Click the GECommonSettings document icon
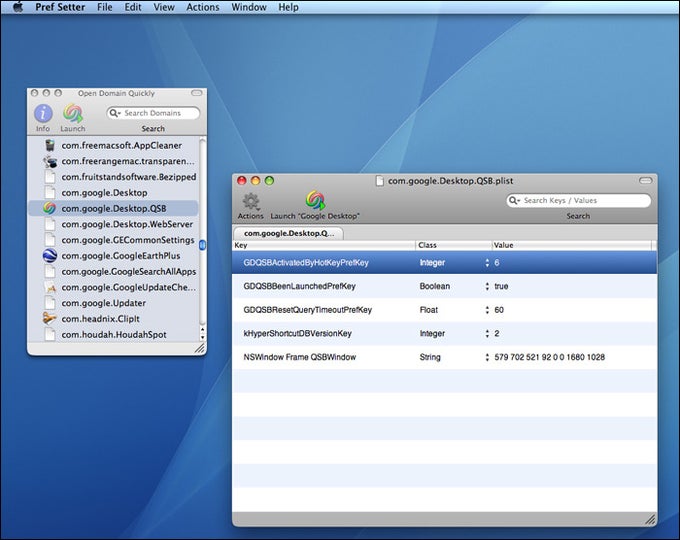The width and height of the screenshot is (680, 540). click(50, 240)
